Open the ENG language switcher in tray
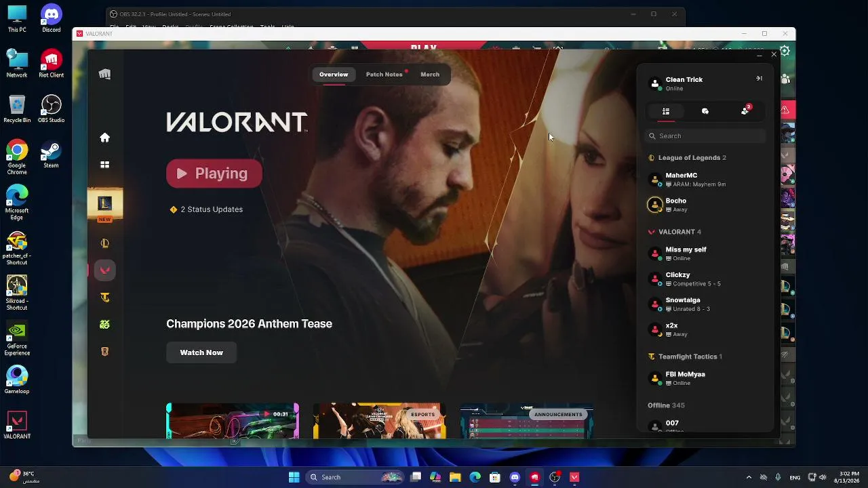 click(794, 477)
